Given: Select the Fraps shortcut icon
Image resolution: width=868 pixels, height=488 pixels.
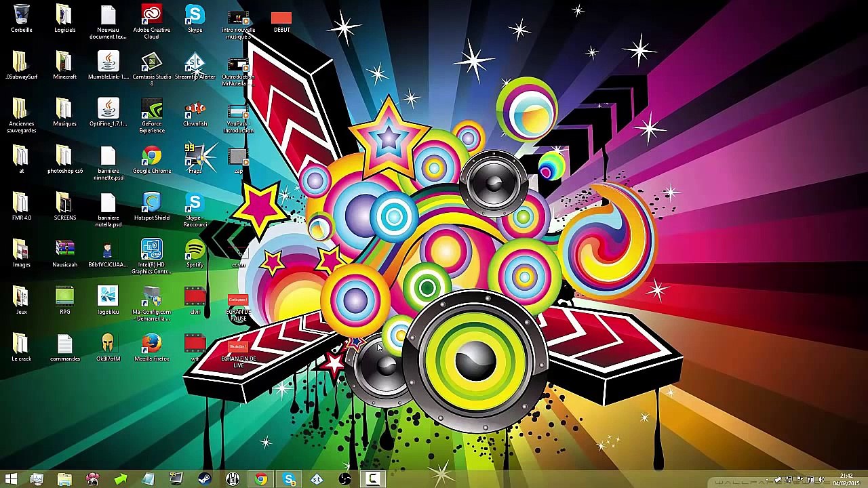Looking at the screenshot, I should [x=195, y=159].
